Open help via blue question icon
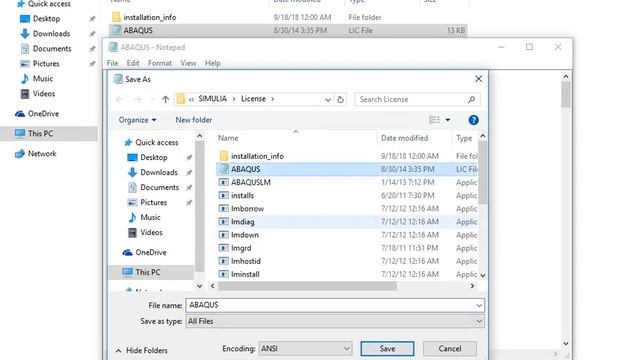The width and height of the screenshot is (640, 360). click(x=473, y=120)
